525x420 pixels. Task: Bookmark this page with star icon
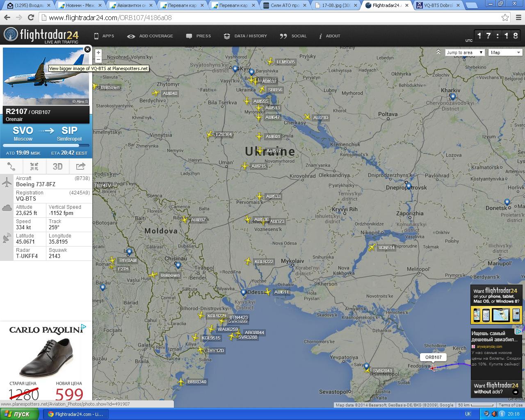coord(505,18)
